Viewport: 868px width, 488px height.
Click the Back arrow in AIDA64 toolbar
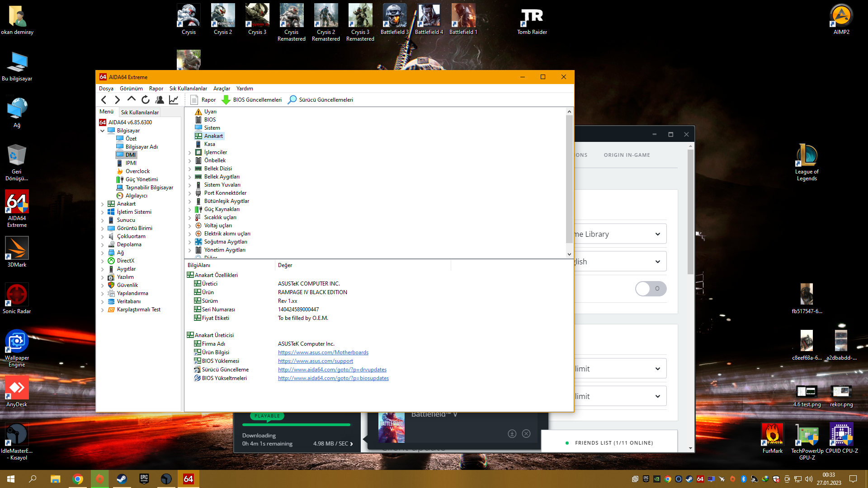tap(104, 100)
